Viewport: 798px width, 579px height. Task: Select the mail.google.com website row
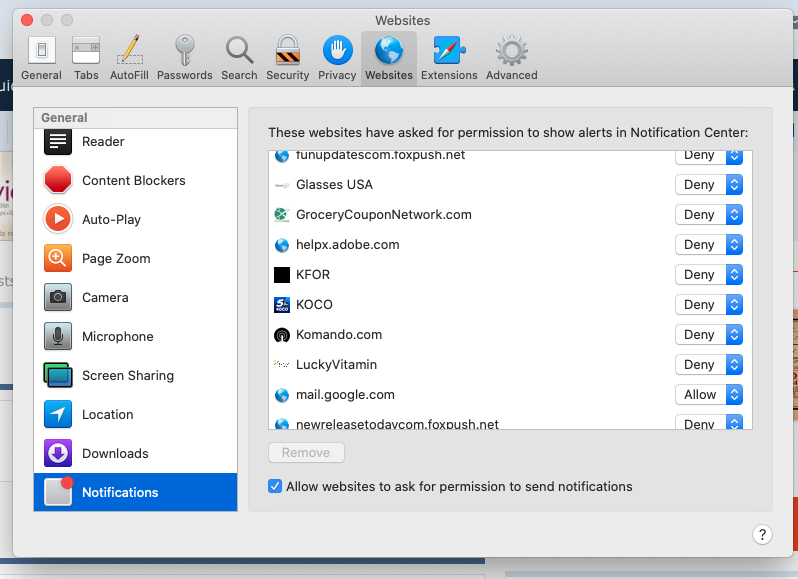(x=510, y=395)
